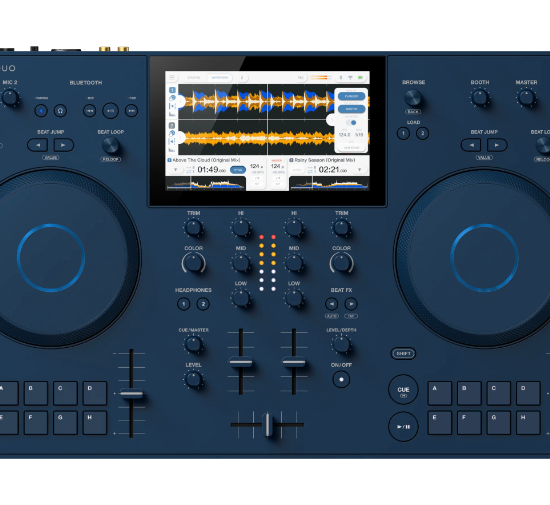
Task: Toggle the quantize switch in the on-screen popup
Action: point(351,122)
